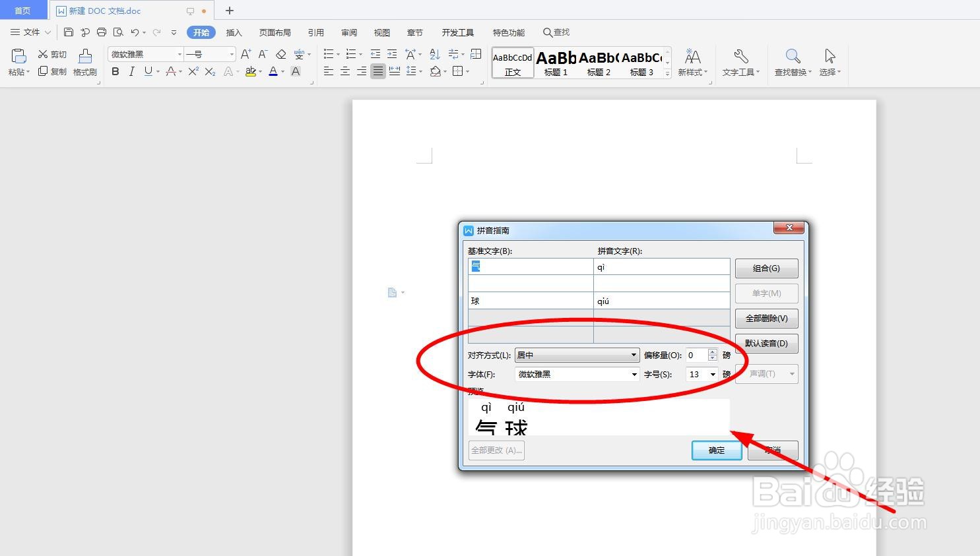Toggle Italic formatting

pyautogui.click(x=131, y=71)
